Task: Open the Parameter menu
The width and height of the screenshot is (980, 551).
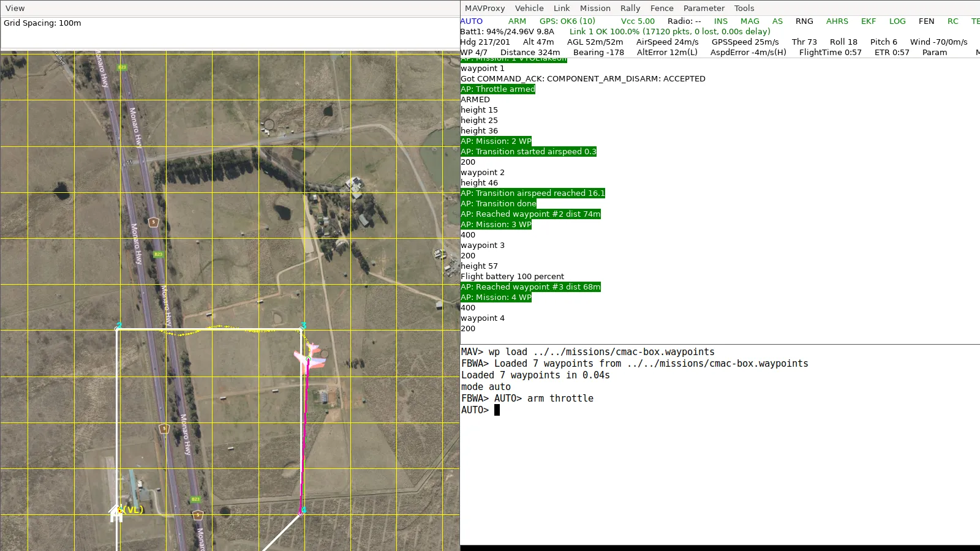Action: point(704,8)
